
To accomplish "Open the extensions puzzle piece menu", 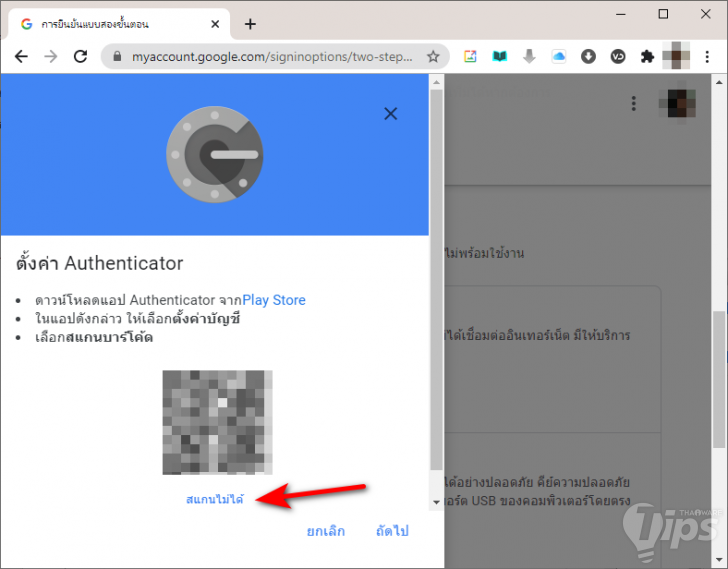I will (x=647, y=57).
